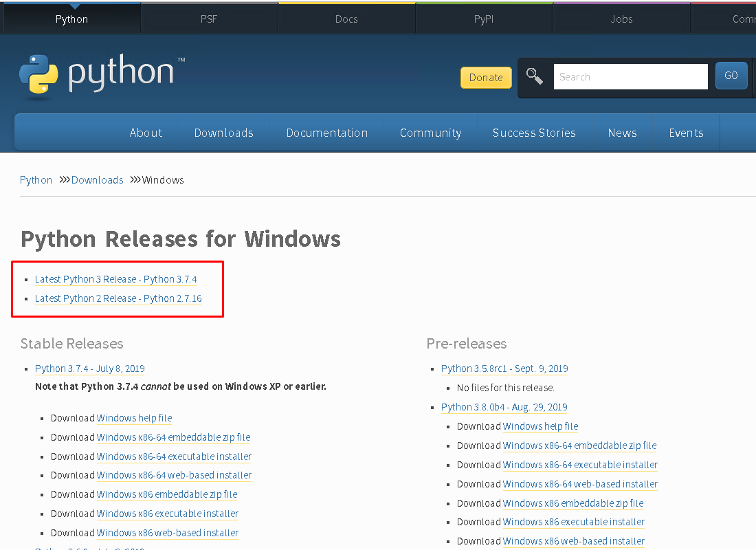The height and width of the screenshot is (550, 756).
Task: Download stable Windows x86 embeddable zip file
Action: coord(167,494)
